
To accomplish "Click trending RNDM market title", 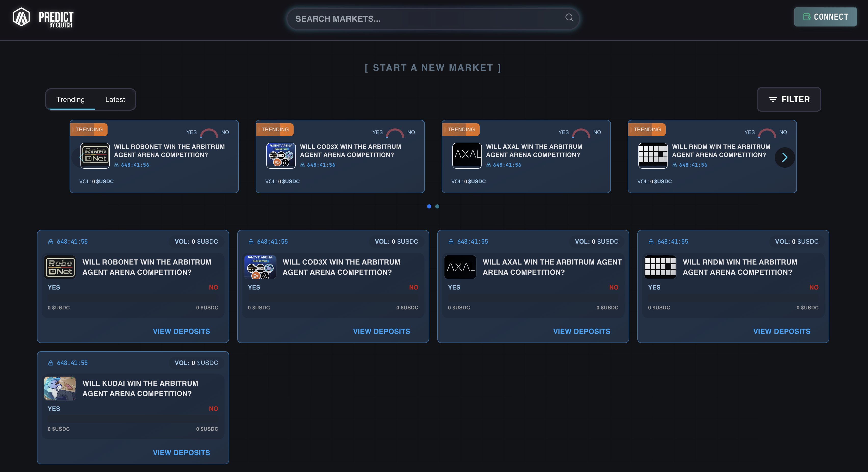I will [721, 151].
